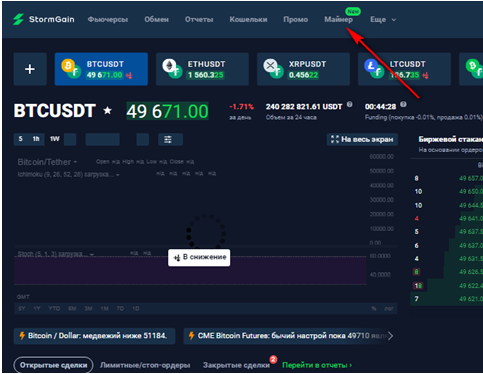Open chart settings sliders icon

(168, 139)
